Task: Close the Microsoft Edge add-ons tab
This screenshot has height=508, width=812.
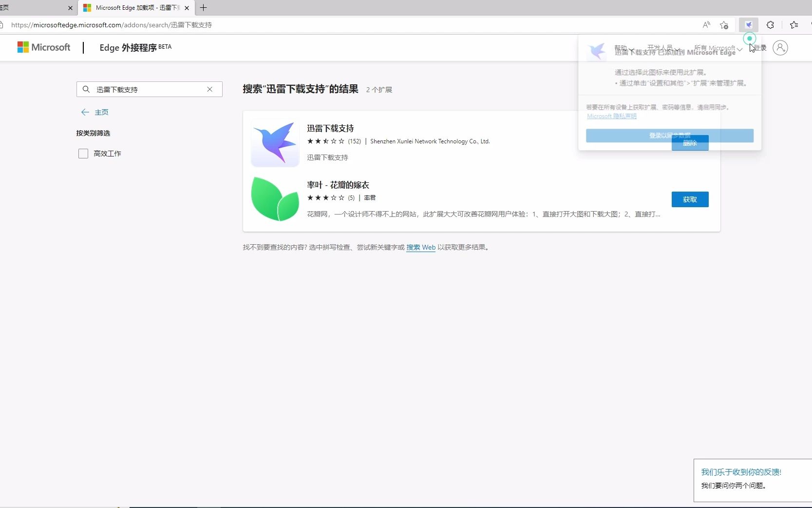Action: pos(187,8)
